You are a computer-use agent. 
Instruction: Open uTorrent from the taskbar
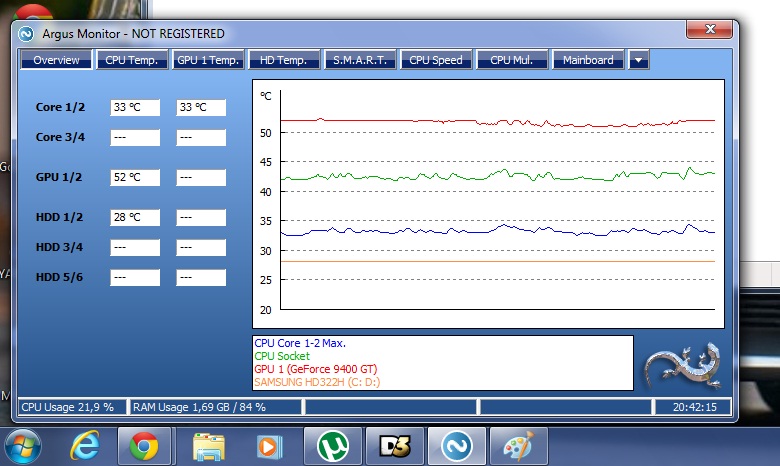(333, 446)
